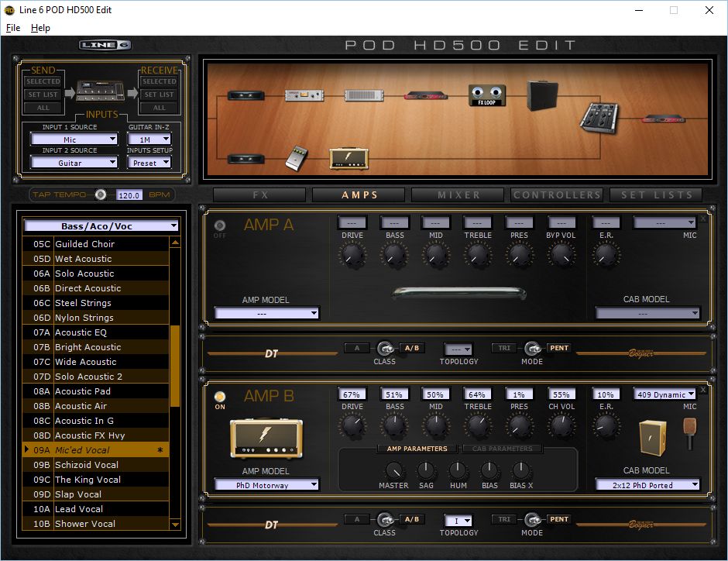Click the AMP B Hum knob

click(458, 470)
